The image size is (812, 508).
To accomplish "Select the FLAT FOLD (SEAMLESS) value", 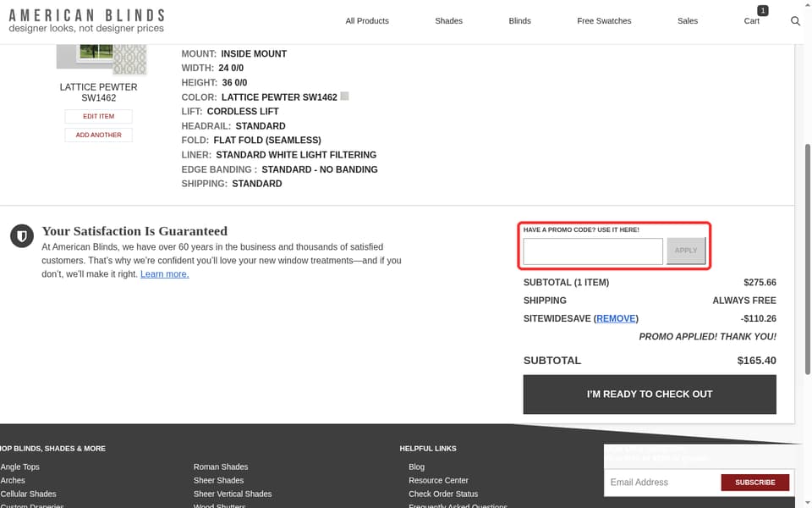I will [x=267, y=140].
